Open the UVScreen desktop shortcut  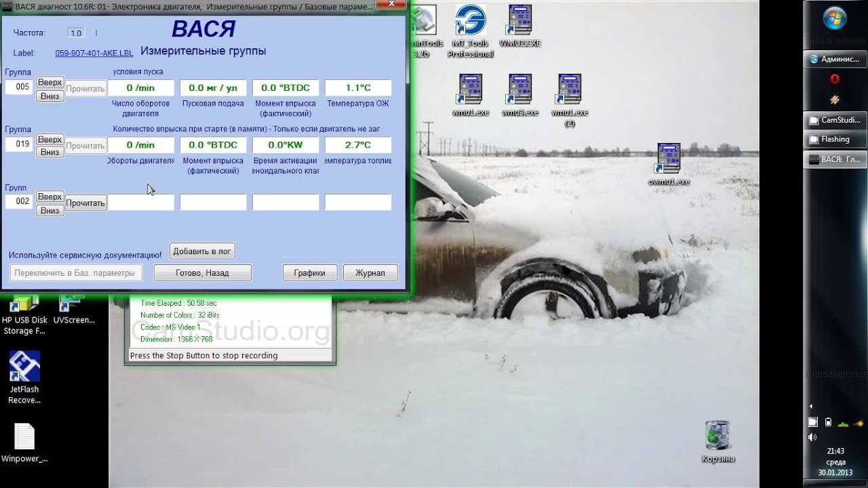coord(73,311)
